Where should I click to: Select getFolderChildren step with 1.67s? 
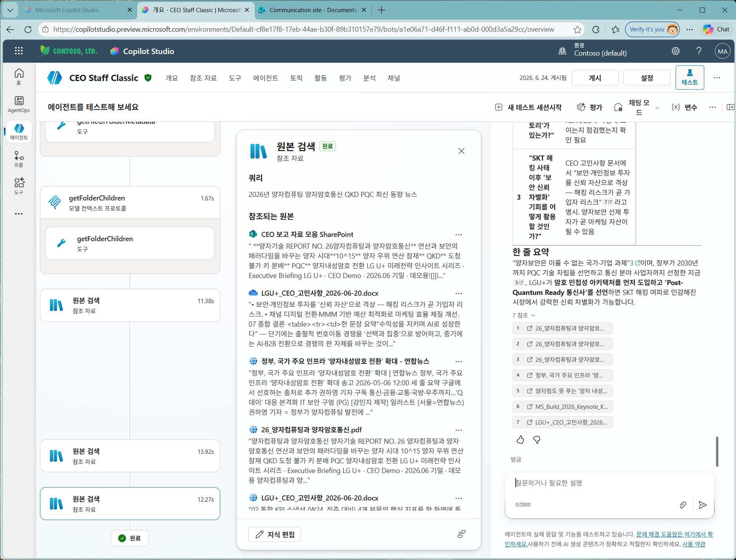pyautogui.click(x=130, y=202)
